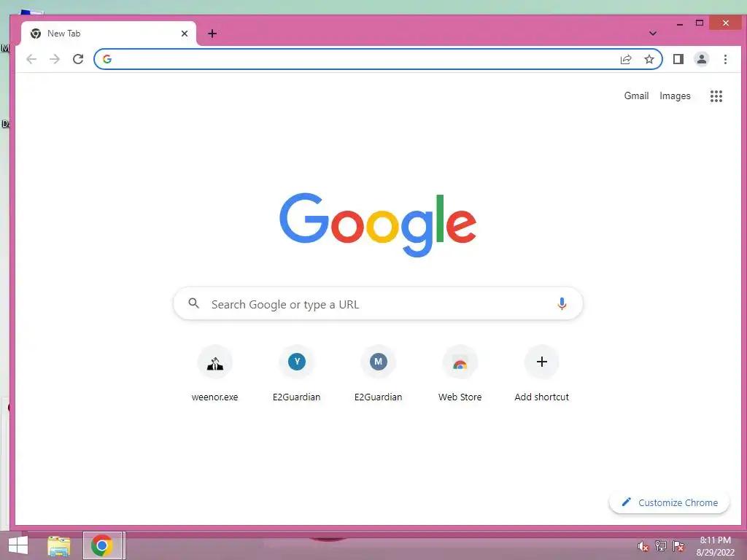The height and width of the screenshot is (560, 747).
Task: Bookmark this tab with the star icon
Action: pyautogui.click(x=649, y=59)
